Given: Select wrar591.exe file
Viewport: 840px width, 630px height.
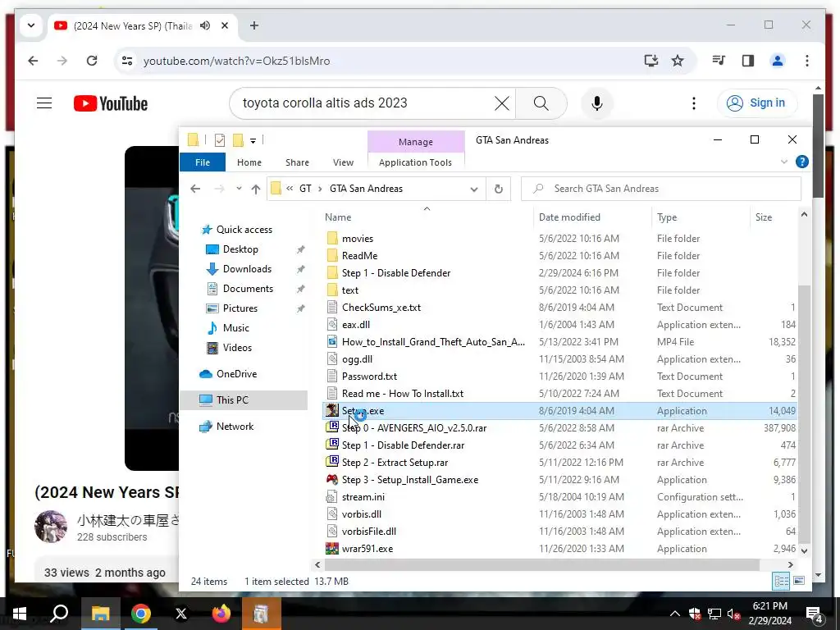Looking at the screenshot, I should (367, 549).
